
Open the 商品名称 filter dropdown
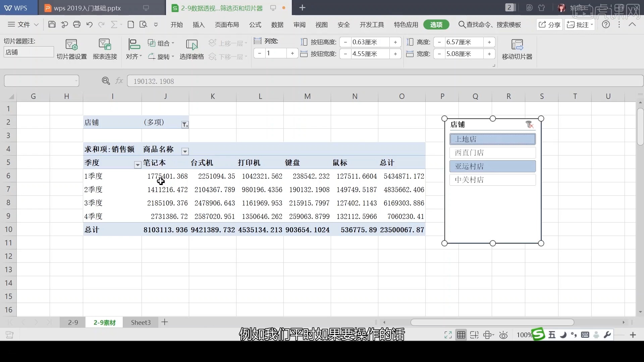pos(184,152)
